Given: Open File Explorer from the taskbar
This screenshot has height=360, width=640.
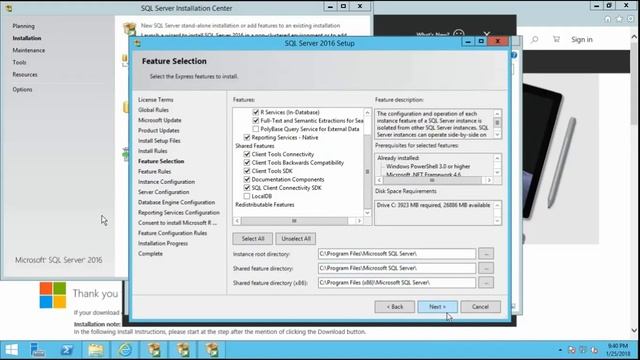Looking at the screenshot, I should pyautogui.click(x=96, y=350).
